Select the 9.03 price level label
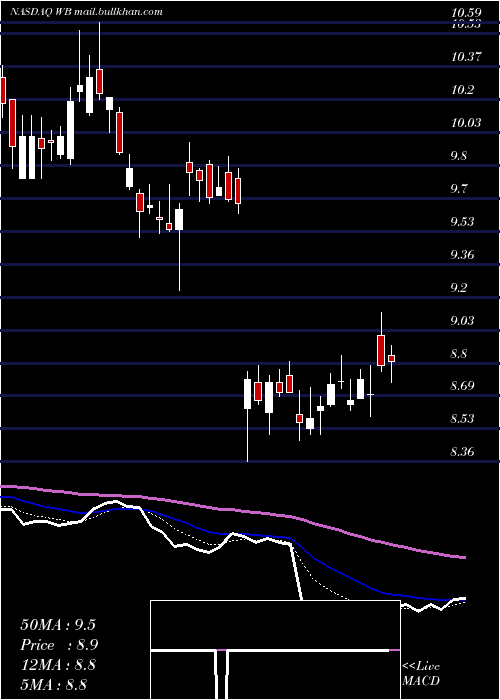 pos(462,321)
